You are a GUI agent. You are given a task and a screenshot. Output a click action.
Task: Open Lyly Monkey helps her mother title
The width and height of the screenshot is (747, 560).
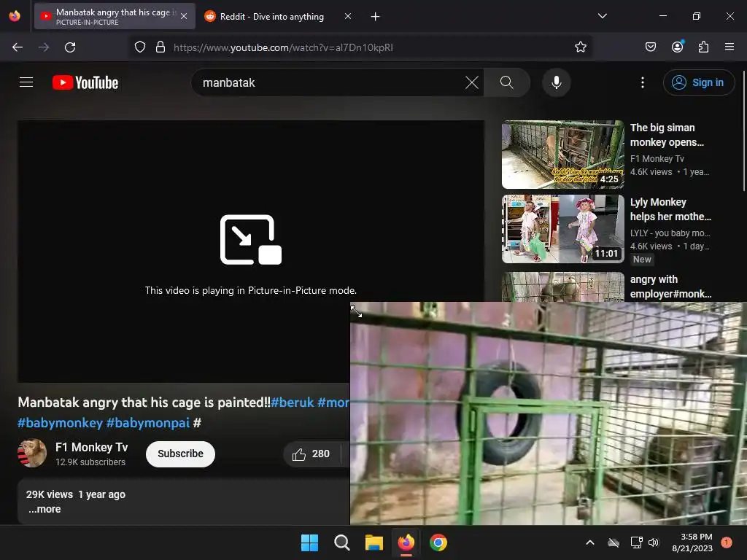coord(671,209)
